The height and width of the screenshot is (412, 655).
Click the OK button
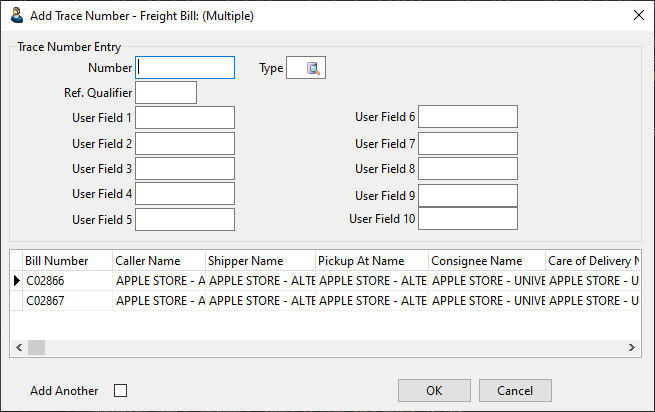(x=433, y=391)
